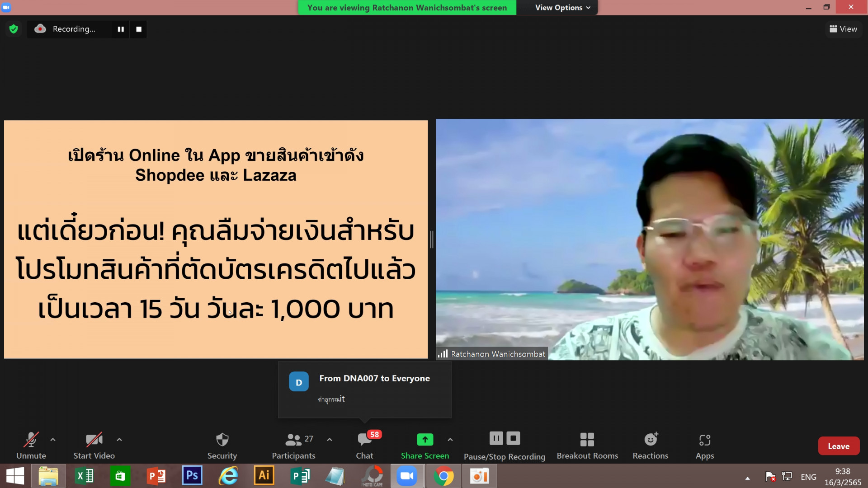Open Google Chrome from taskbar
The height and width of the screenshot is (488, 868).
[443, 476]
